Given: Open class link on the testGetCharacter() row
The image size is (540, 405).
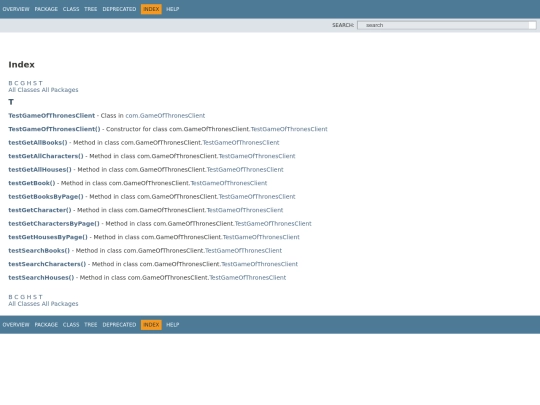Looking at the screenshot, I should click(x=245, y=210).
